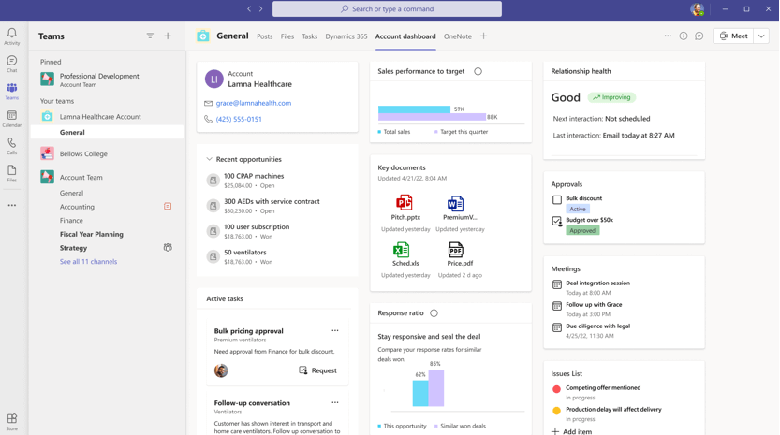Switch to the Dynamics 365 tab

pos(346,36)
